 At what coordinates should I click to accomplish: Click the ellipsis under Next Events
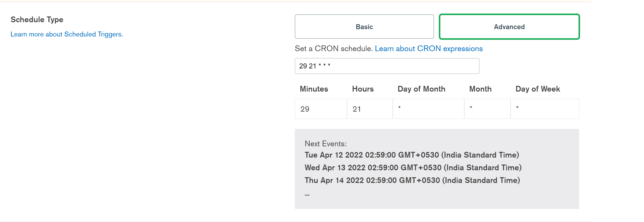(307, 194)
